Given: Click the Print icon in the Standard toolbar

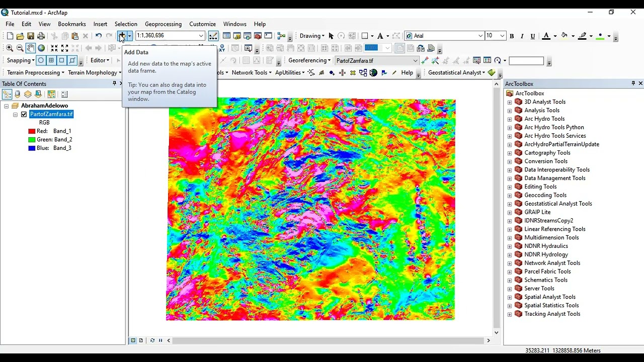Looking at the screenshot, I should tap(41, 36).
